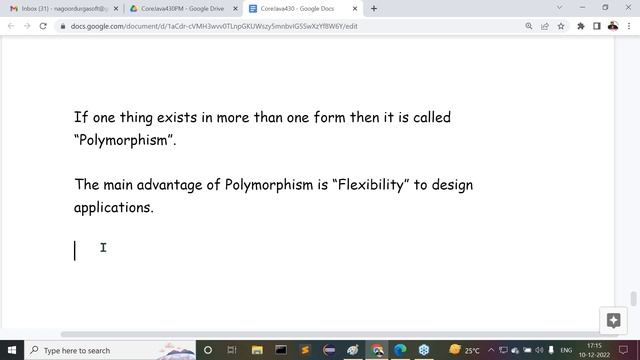Select the CoreJava430 Google Docs tab
Screen dimensions: 640x360
pyautogui.click(x=302, y=9)
